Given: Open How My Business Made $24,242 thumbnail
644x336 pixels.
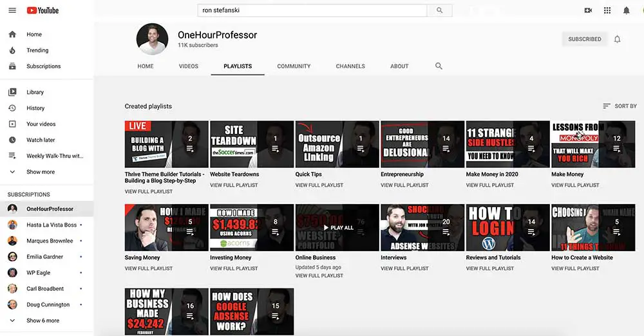Looking at the screenshot, I should (x=166, y=312).
